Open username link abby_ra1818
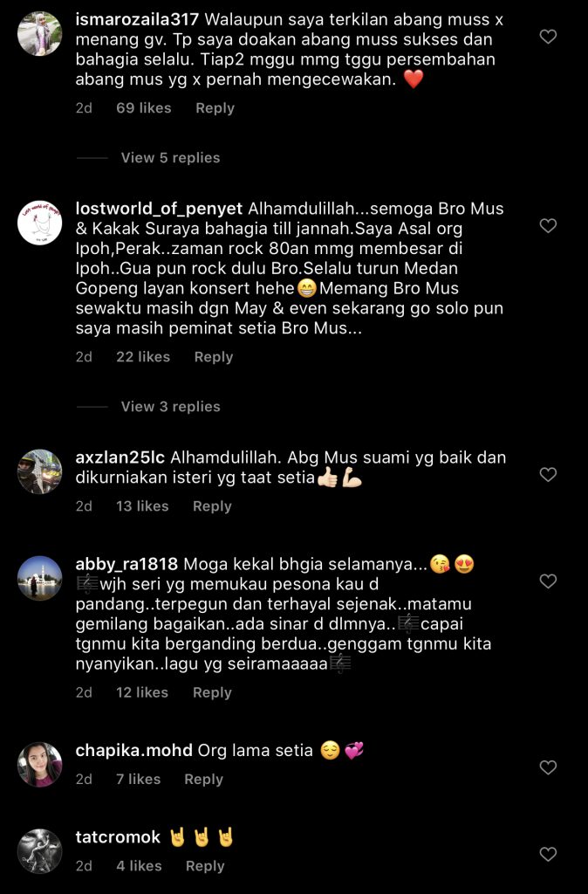This screenshot has width=588, height=894. 126,565
